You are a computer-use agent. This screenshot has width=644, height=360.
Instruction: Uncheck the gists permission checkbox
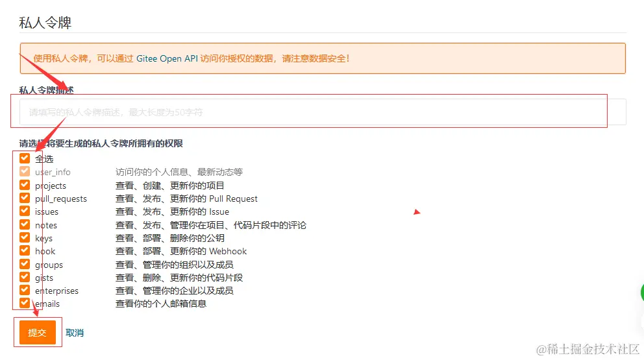point(25,277)
